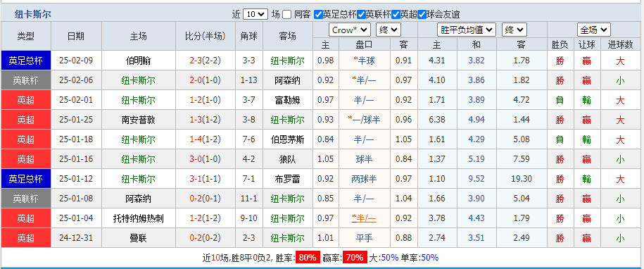Click 狼队 away team link

click(x=287, y=159)
